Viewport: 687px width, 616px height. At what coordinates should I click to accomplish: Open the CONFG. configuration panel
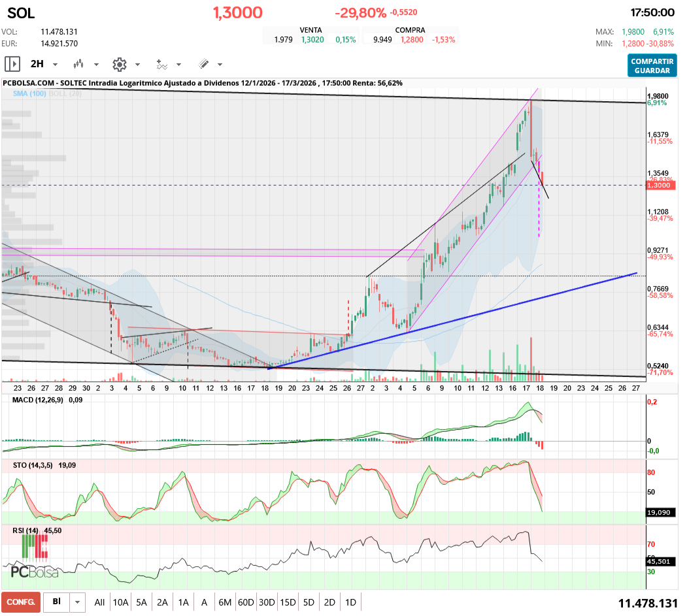(20, 602)
